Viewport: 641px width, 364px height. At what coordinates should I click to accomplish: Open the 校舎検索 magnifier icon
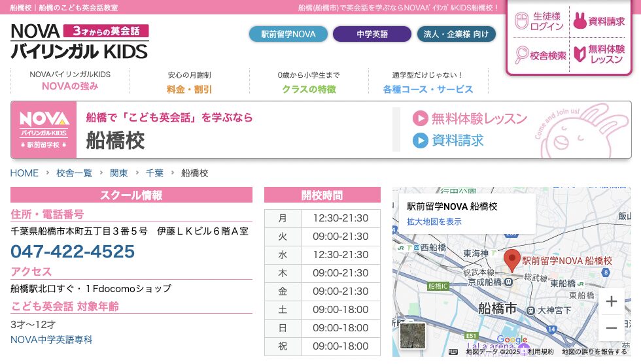[x=522, y=55]
